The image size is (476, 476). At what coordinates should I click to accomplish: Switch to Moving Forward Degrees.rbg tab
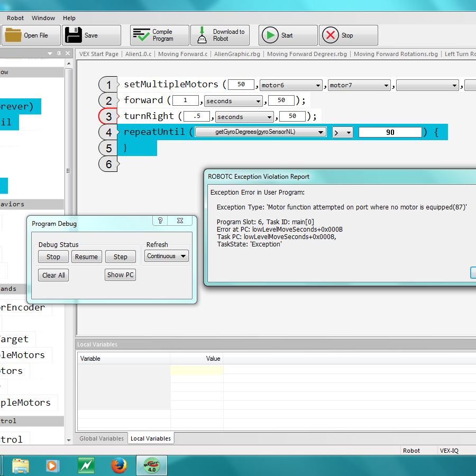(307, 54)
